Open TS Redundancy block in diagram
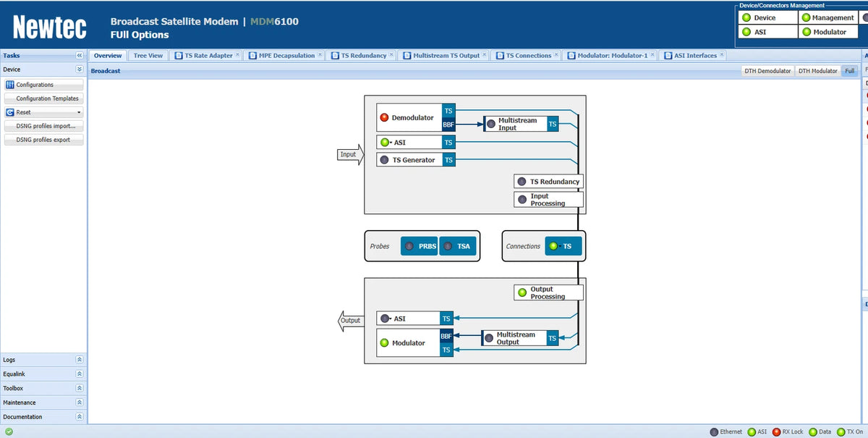This screenshot has height=438, width=868. click(548, 182)
